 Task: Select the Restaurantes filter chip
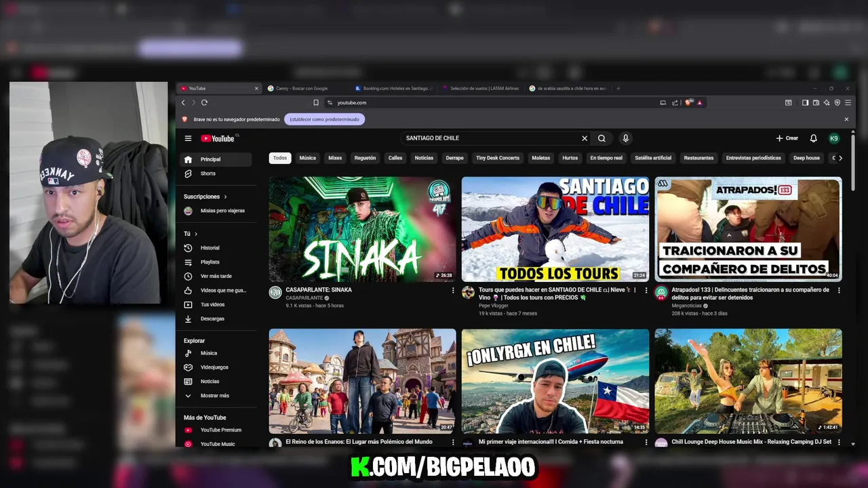tap(698, 158)
